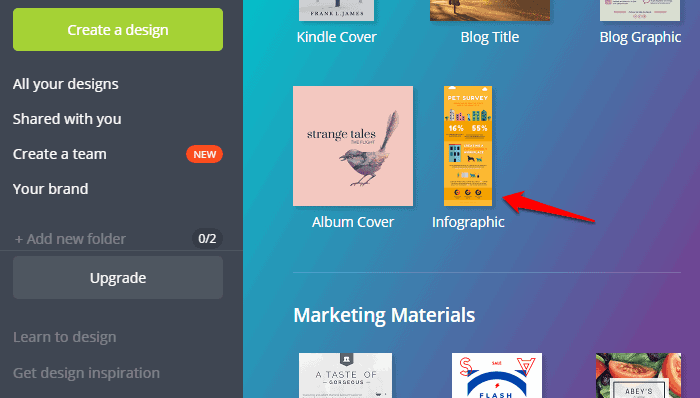Open Your brand page

(x=50, y=189)
